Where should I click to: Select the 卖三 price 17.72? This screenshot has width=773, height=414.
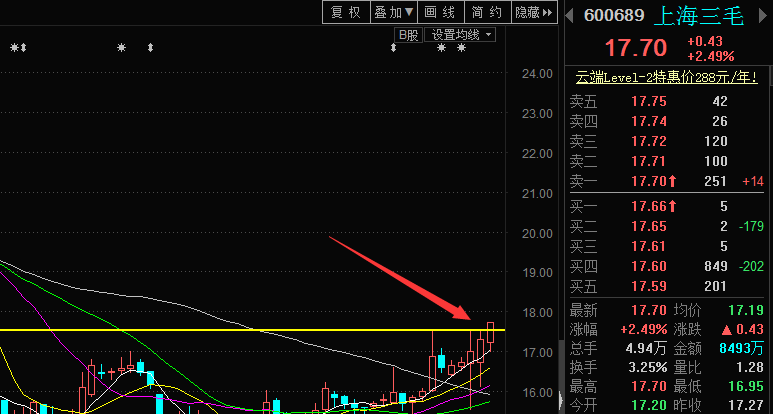tap(649, 141)
